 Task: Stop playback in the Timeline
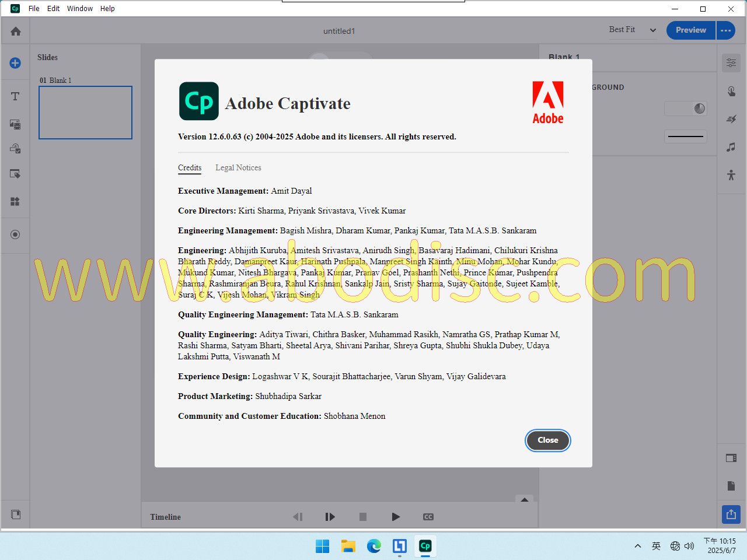click(363, 517)
